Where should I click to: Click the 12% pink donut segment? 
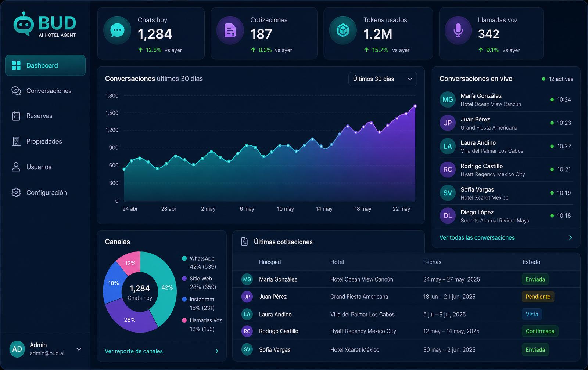coord(130,263)
